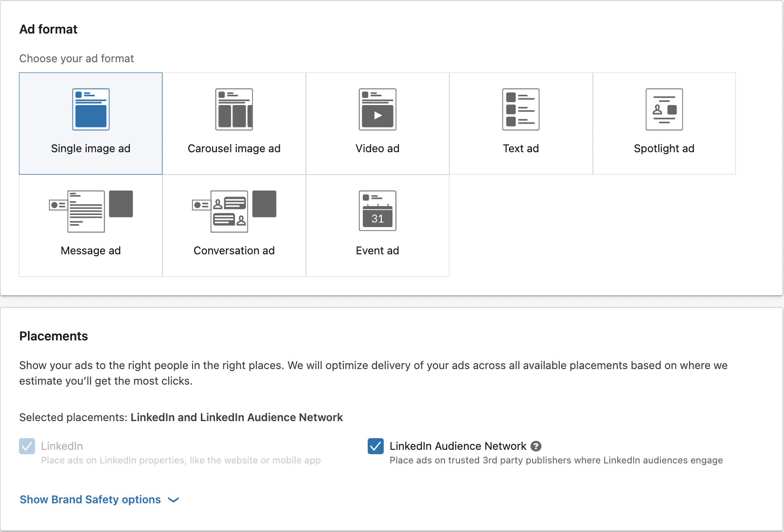Select the Text ad icon
Screen dimensions: 784x532
(x=521, y=109)
